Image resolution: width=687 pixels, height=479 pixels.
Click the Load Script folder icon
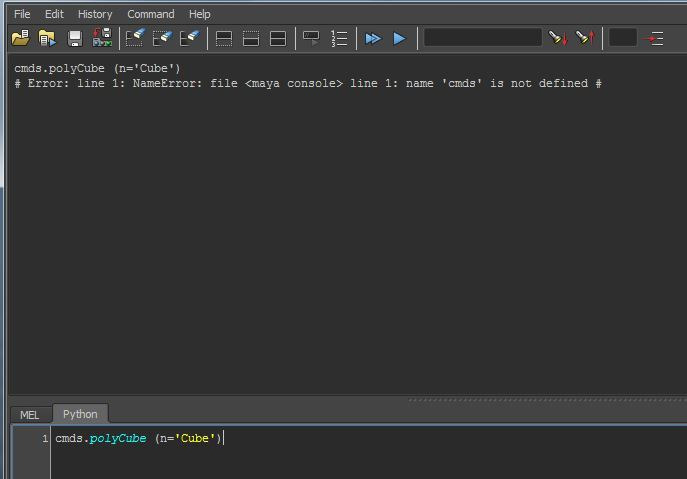(21, 38)
